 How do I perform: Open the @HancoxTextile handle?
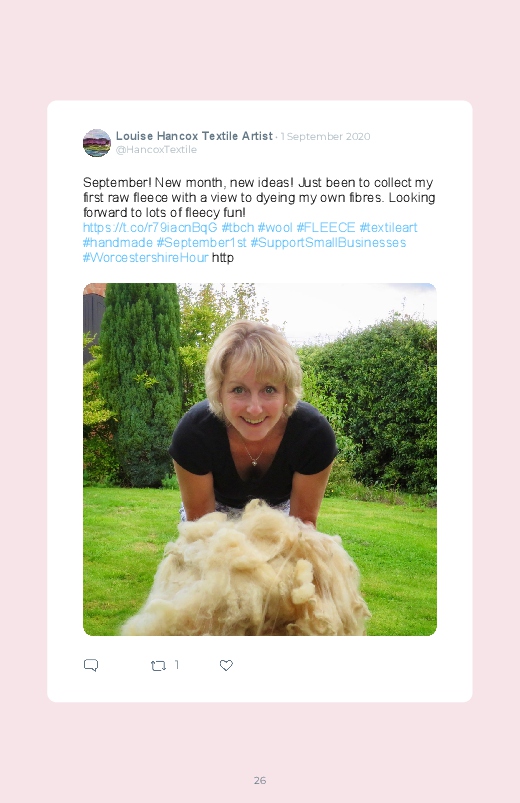(156, 150)
